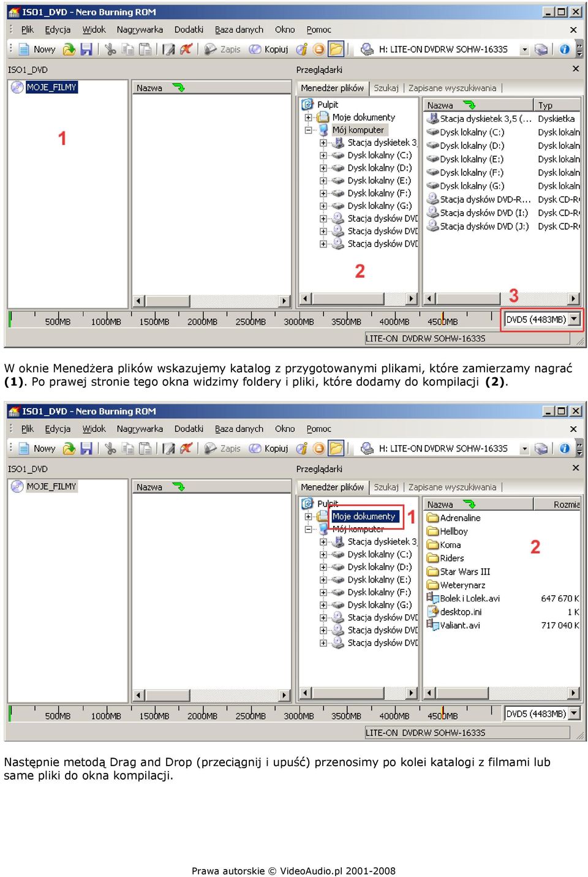Click horizontal scrollbar under upper compilation list
Image resolution: width=588 pixels, height=877 pixels.
pos(211,301)
